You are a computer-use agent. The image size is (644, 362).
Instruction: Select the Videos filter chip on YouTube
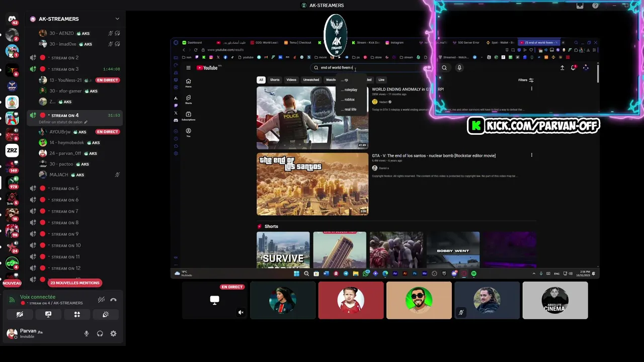(291, 80)
